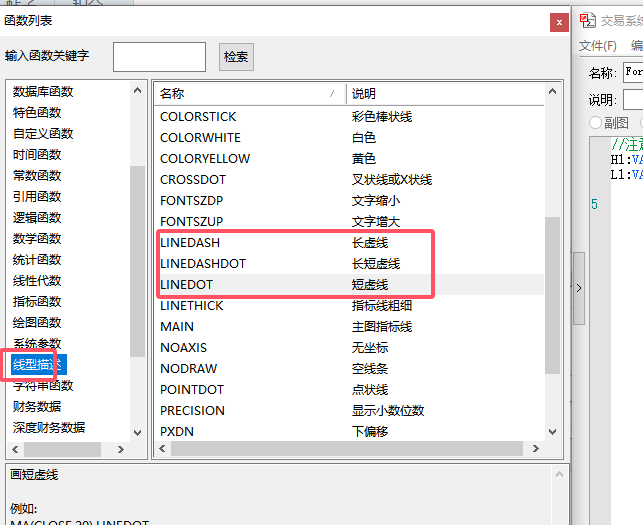Select POINTDOT function row
This screenshot has height=525, width=643.
[349, 390]
